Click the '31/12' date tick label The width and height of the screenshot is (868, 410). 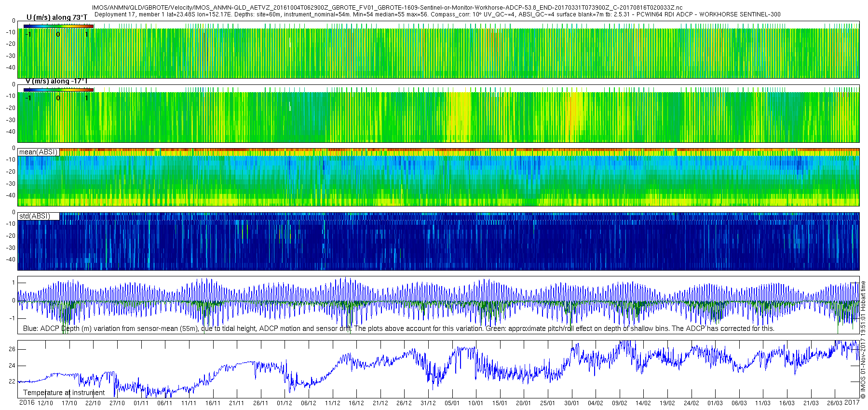pyautogui.click(x=428, y=403)
